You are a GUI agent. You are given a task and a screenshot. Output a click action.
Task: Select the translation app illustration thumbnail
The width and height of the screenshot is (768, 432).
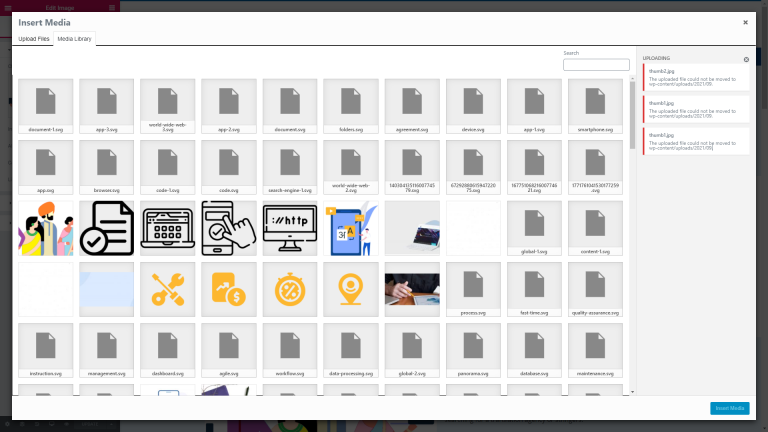351,228
